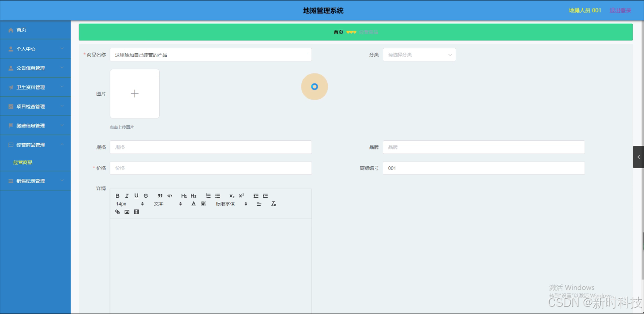Focus the 品牌 input field
This screenshot has width=644, height=314.
[484, 147]
